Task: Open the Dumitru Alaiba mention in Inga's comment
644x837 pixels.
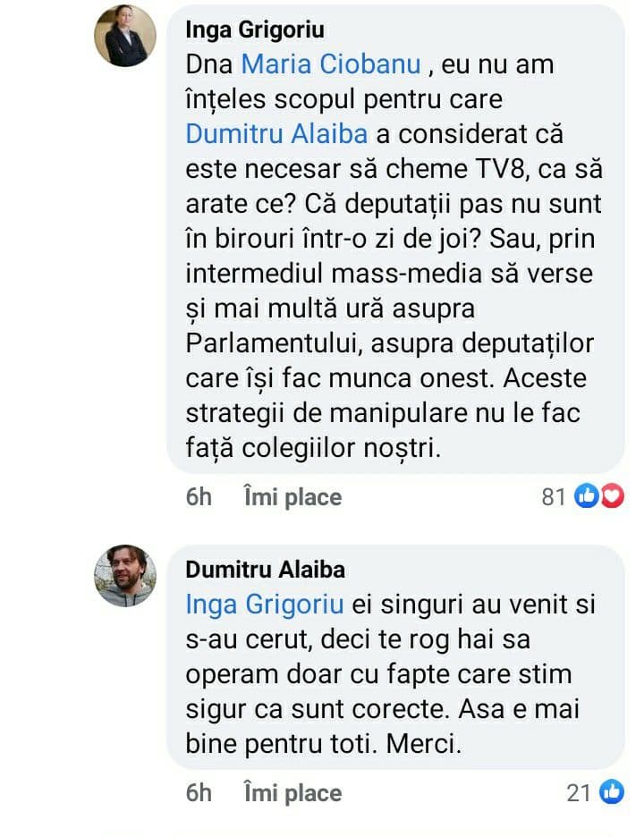Action: [x=276, y=134]
